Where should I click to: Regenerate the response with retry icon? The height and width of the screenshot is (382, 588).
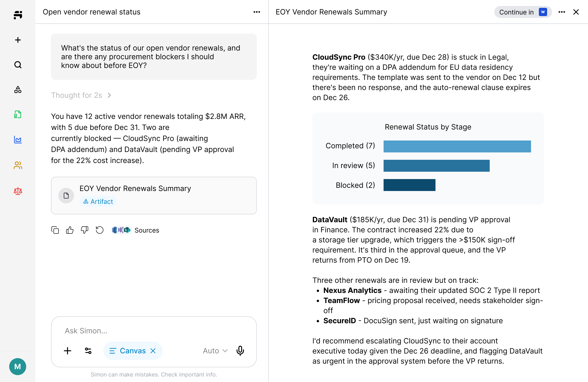(x=99, y=230)
